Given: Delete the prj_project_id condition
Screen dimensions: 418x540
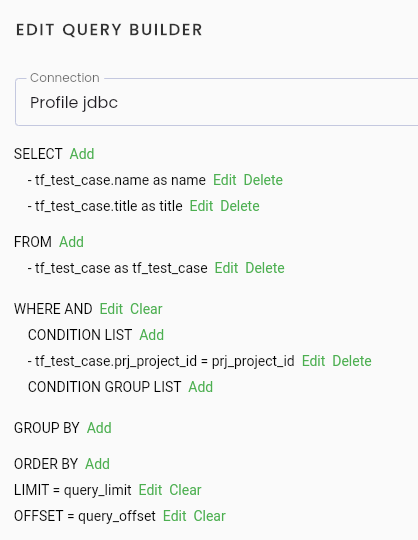Looking at the screenshot, I should [x=352, y=361].
